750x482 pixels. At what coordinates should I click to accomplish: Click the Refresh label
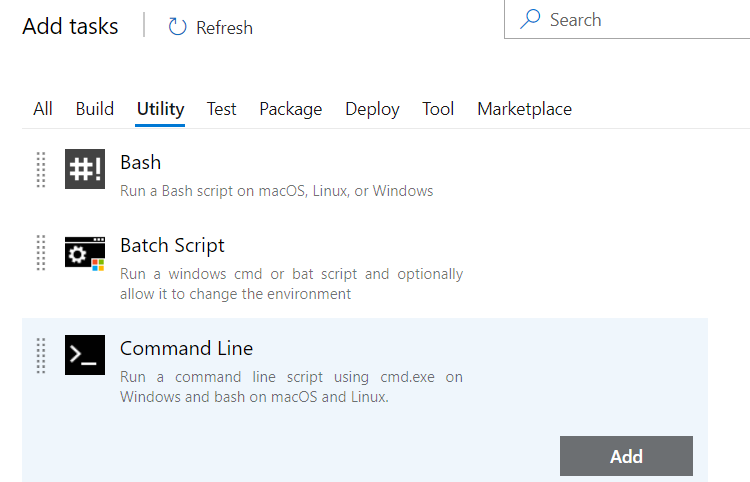coord(224,28)
